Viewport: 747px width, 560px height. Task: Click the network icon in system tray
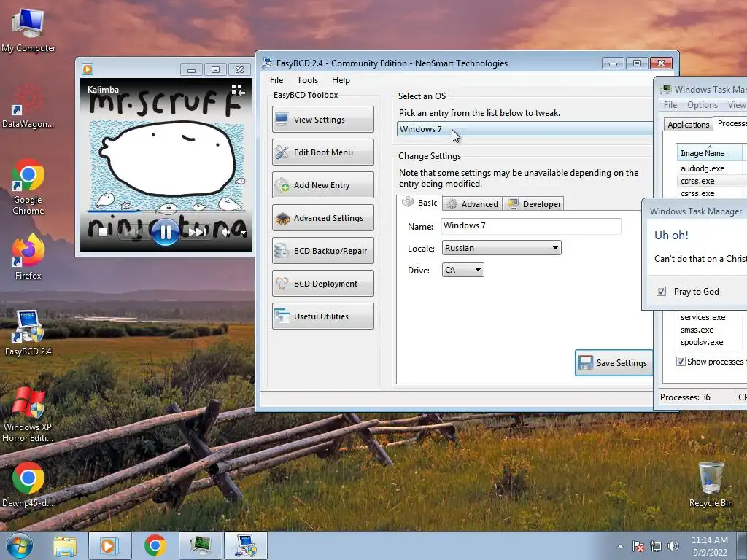(x=656, y=546)
